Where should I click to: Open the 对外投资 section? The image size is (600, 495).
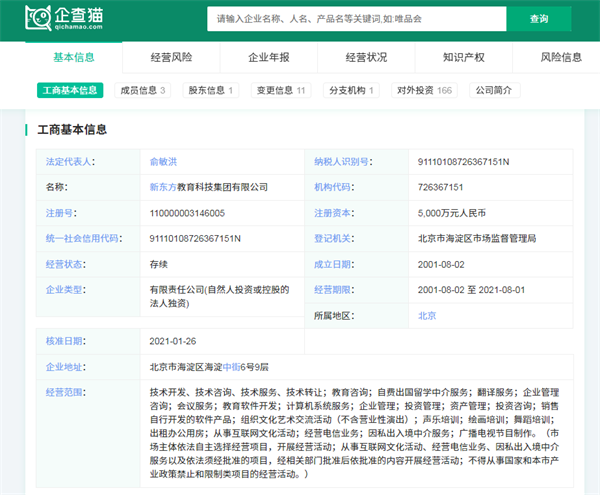tap(423, 90)
